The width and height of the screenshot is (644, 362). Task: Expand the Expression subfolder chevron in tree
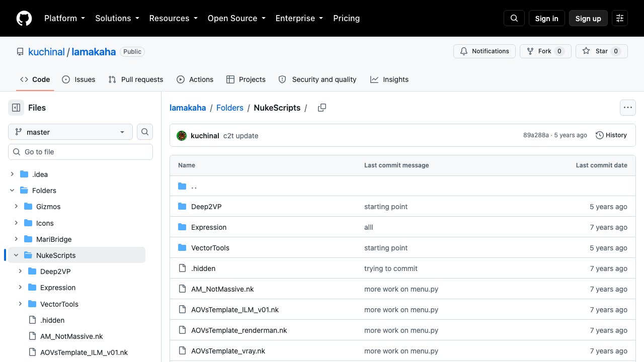20,288
